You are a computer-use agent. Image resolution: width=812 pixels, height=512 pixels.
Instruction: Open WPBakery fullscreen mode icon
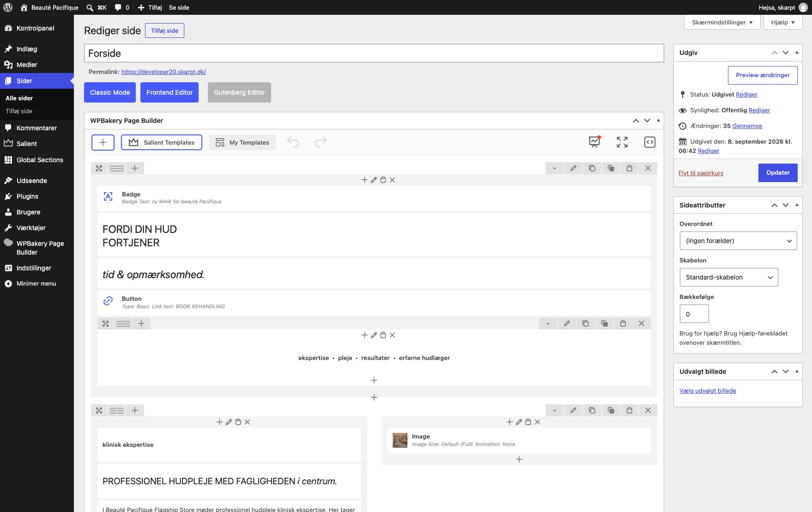pos(622,142)
